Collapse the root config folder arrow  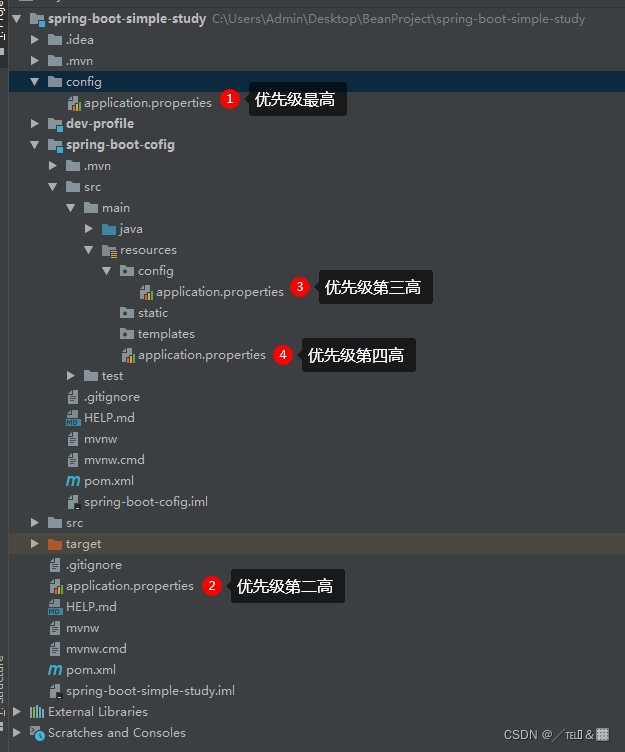tap(35, 82)
